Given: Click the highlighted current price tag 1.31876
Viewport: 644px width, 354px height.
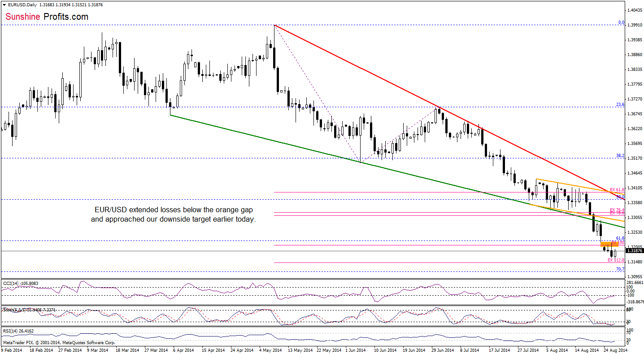Looking at the screenshot, I should click(635, 251).
